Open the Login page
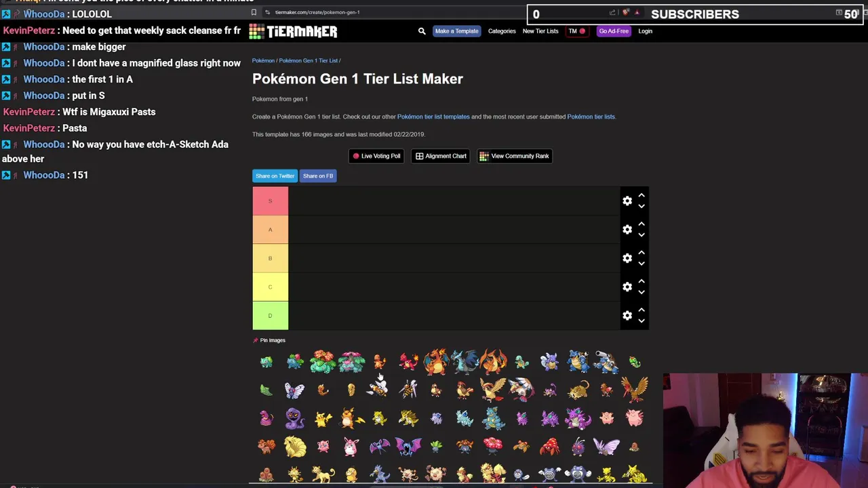 coord(645,31)
